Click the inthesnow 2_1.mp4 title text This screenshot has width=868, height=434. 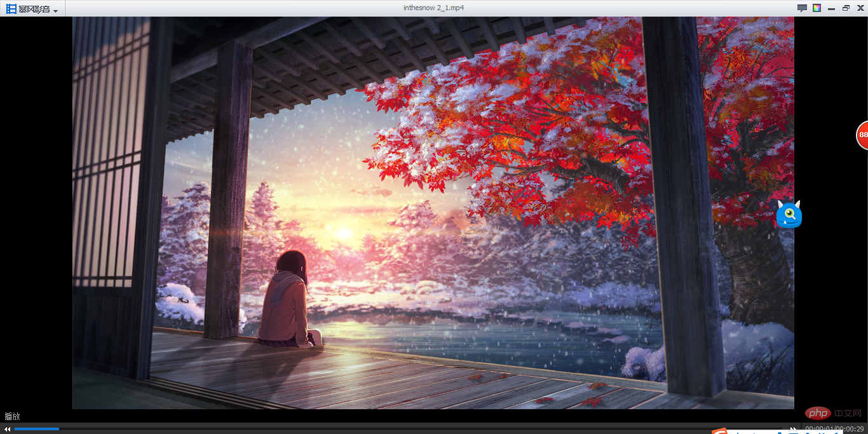coord(434,8)
